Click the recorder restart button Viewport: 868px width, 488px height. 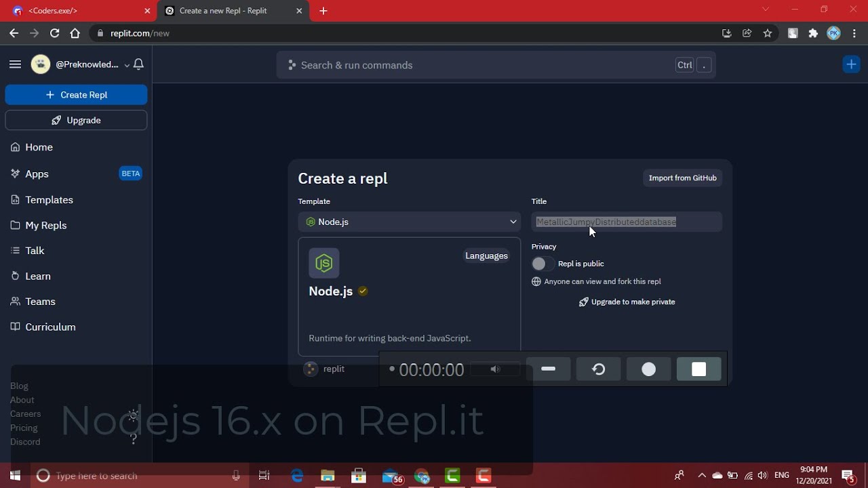click(599, 369)
